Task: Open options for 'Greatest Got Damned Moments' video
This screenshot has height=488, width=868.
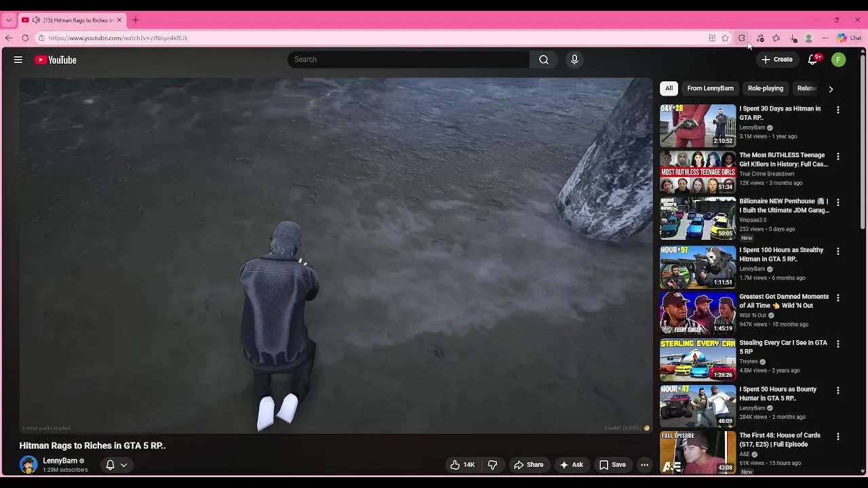Action: pos(838,298)
